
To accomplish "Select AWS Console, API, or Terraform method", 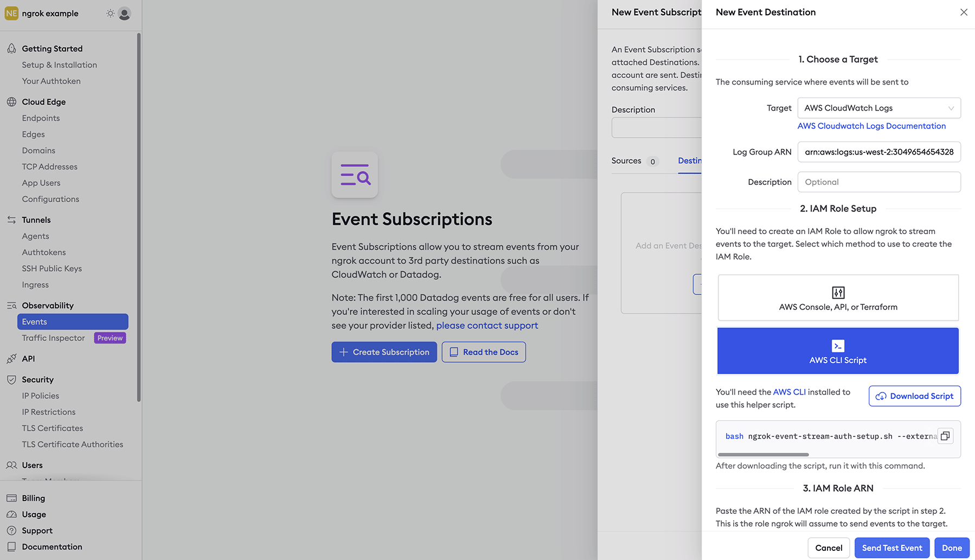I will pyautogui.click(x=838, y=298).
